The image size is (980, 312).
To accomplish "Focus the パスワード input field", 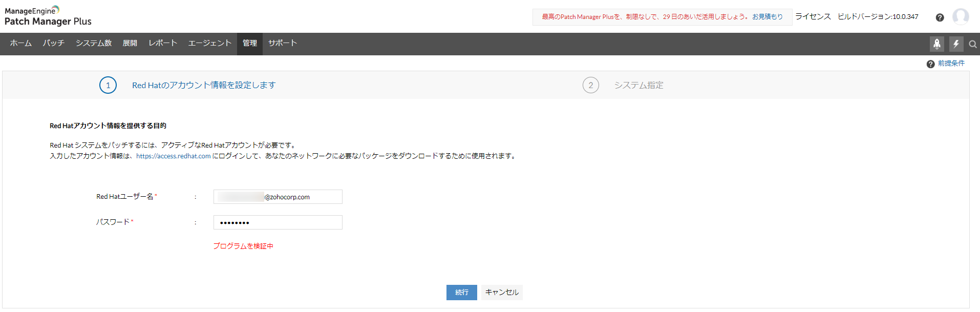I will (x=278, y=222).
